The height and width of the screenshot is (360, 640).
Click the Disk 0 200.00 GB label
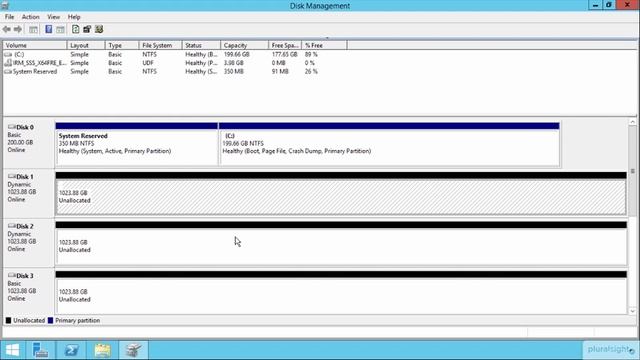coord(20,142)
